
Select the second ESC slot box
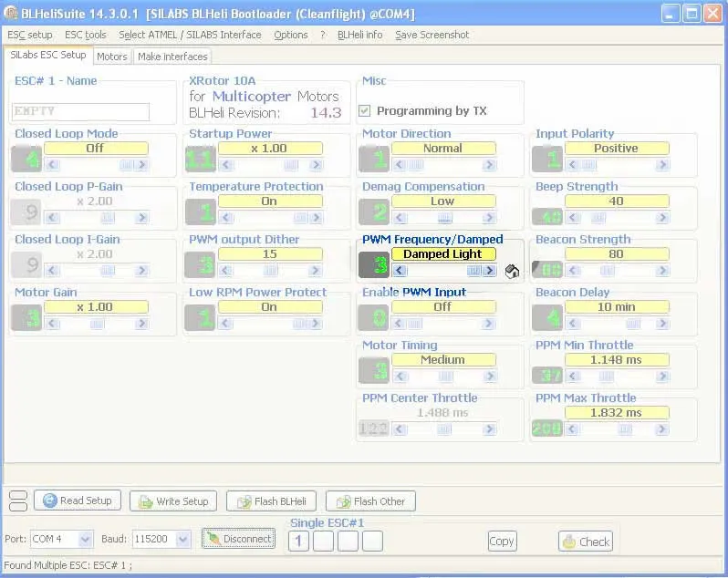click(323, 542)
